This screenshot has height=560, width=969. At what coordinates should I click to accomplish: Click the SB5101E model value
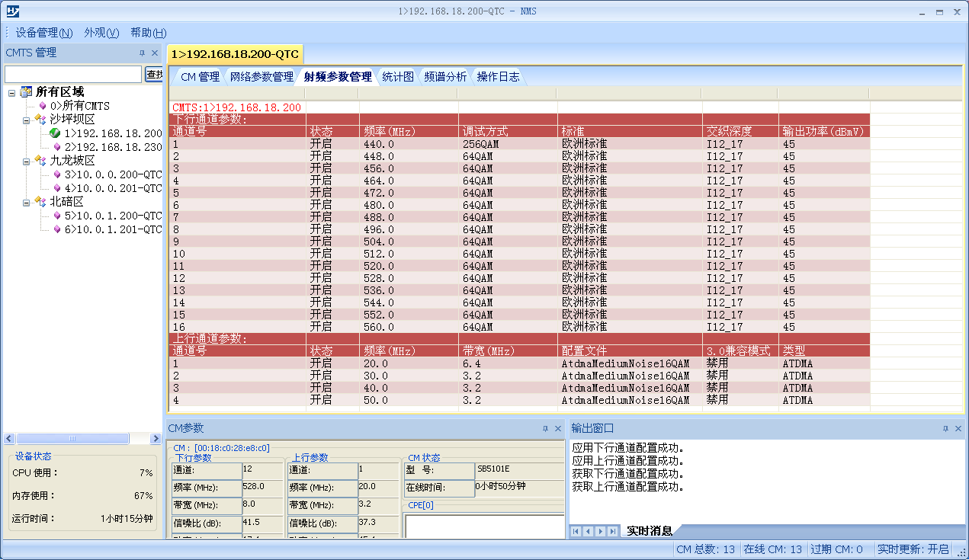(493, 469)
